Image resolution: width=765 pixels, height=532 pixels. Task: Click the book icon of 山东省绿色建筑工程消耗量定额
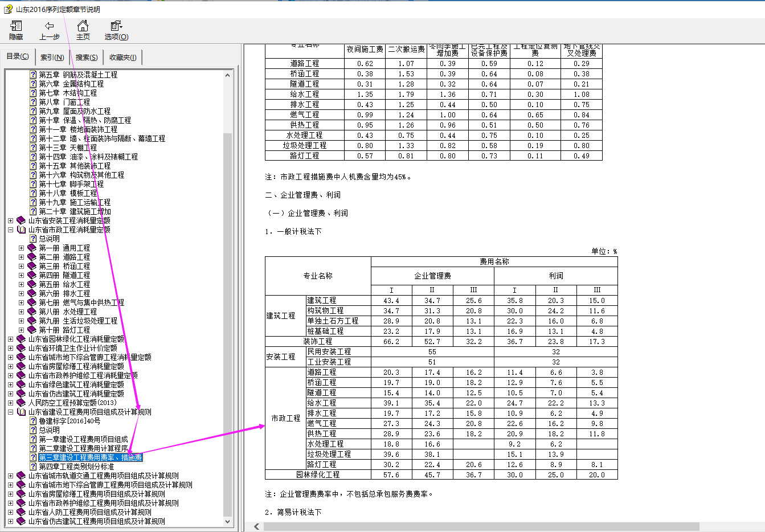[x=22, y=384]
